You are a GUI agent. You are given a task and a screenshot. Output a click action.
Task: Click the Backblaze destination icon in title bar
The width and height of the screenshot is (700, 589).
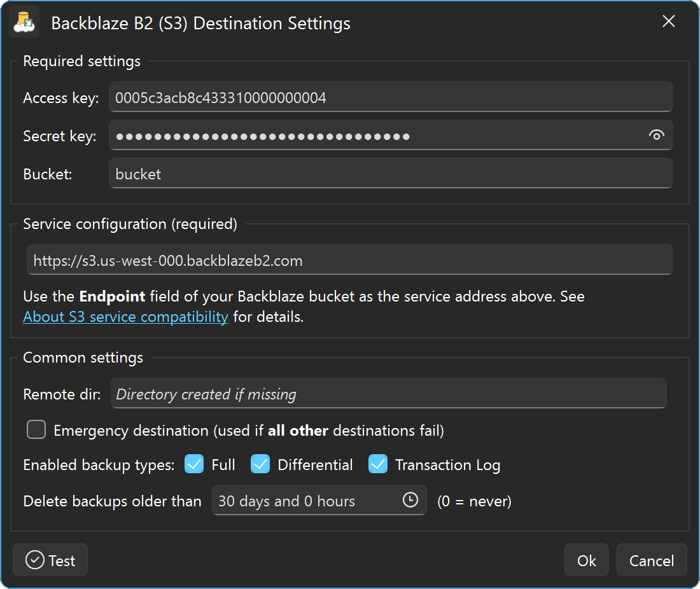tap(24, 23)
